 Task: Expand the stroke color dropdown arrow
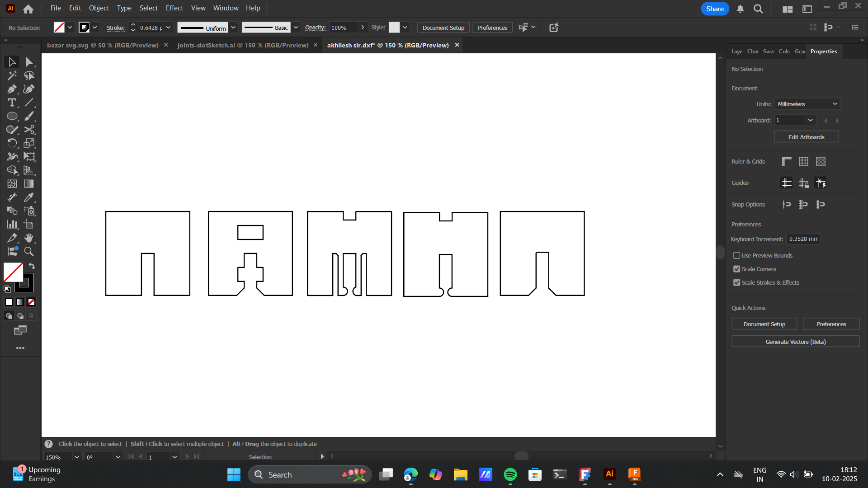tap(95, 28)
